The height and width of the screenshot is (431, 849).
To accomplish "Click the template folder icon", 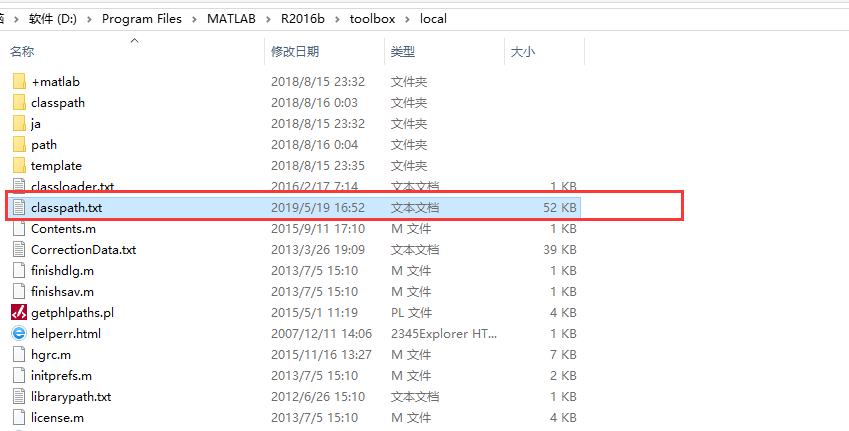I will (x=19, y=166).
